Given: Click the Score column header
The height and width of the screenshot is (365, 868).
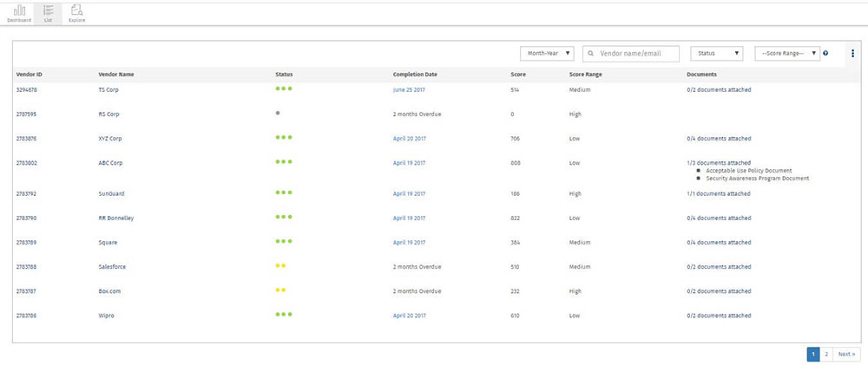Looking at the screenshot, I should [x=518, y=74].
